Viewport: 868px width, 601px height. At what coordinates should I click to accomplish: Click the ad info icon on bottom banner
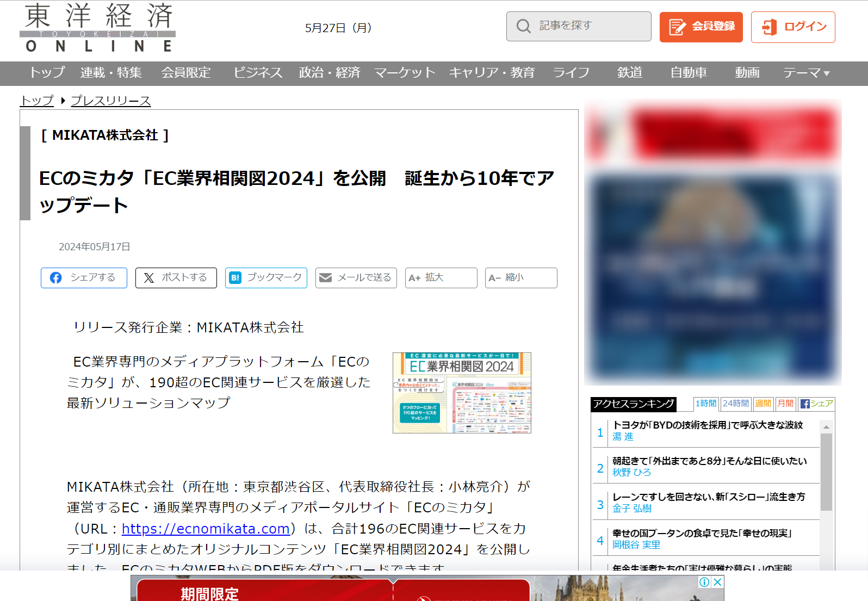click(705, 582)
